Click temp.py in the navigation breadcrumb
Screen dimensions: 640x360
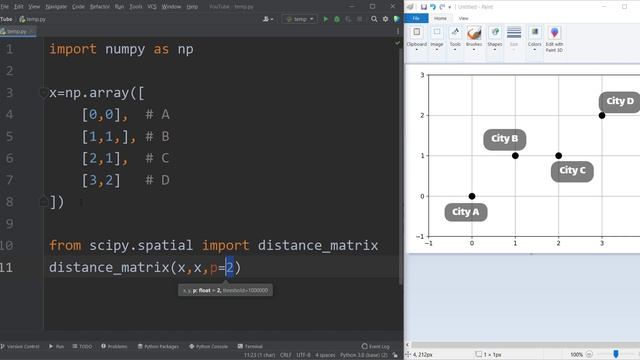pyautogui.click(x=33, y=19)
